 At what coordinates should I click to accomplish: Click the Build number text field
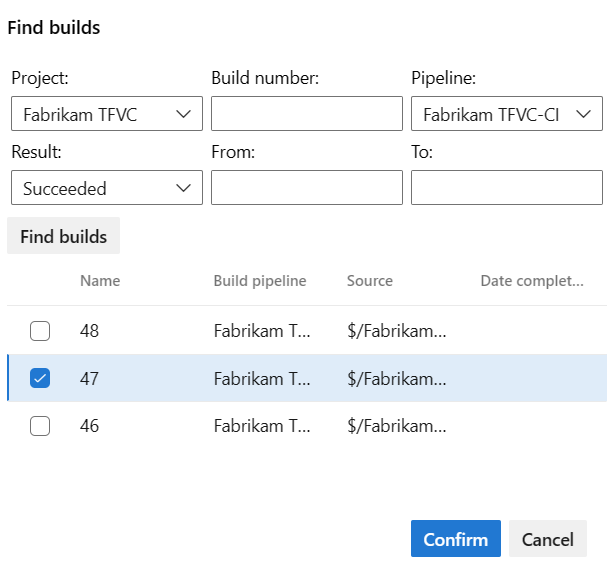click(x=307, y=114)
